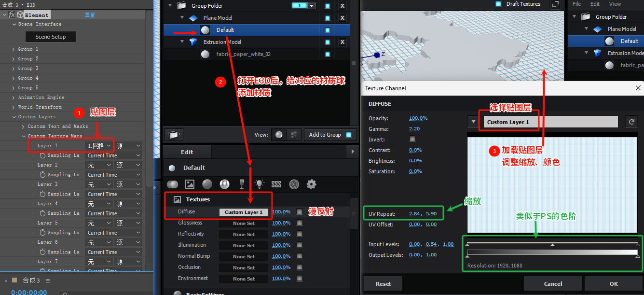Select the Default material sphere in the scene list
This screenshot has width=644, height=295.
point(206,30)
